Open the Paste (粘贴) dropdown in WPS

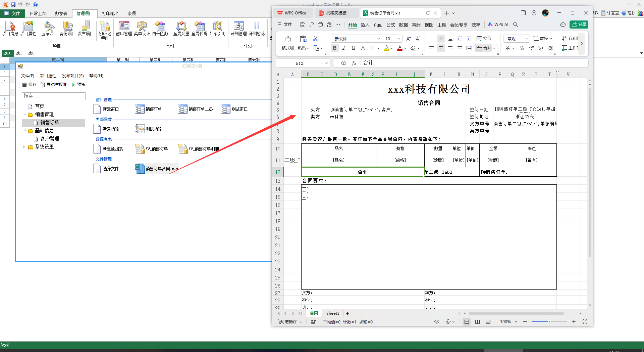click(303, 48)
